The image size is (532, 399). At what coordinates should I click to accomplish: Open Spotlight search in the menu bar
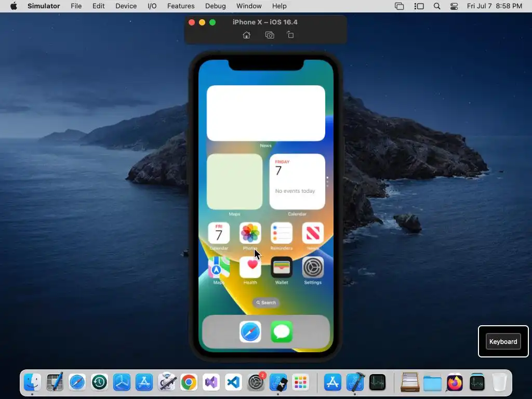437,6
